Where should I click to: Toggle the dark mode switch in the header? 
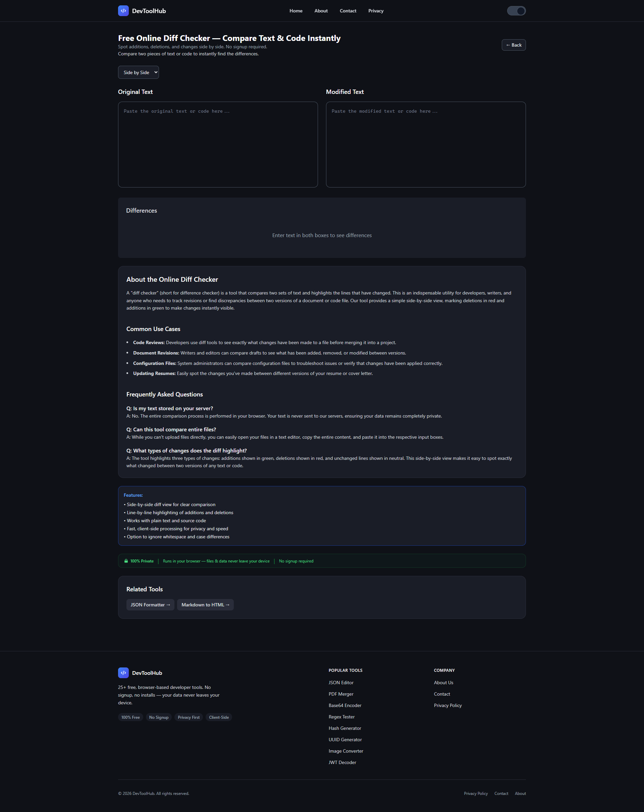pos(516,10)
